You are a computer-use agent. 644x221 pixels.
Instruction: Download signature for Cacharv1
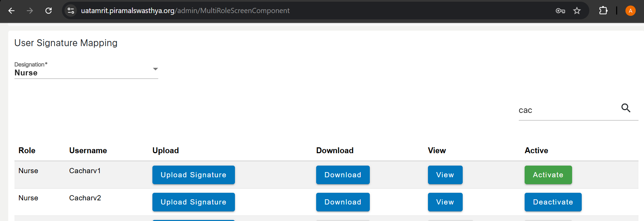tap(343, 175)
